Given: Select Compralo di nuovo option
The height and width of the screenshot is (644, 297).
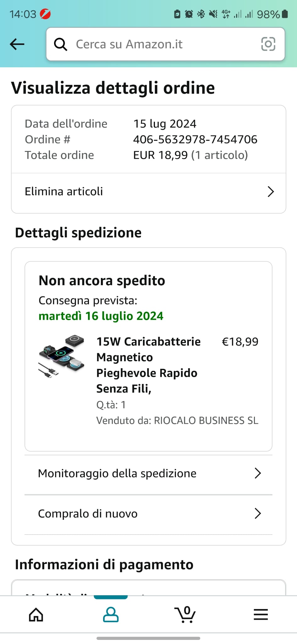Looking at the screenshot, I should click(x=88, y=514).
